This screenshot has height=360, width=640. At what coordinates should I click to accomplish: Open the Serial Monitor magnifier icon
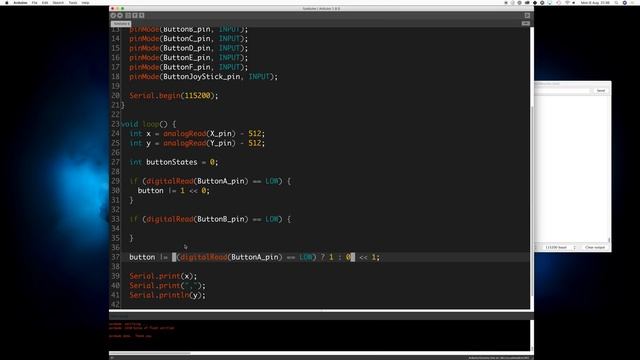527,16
